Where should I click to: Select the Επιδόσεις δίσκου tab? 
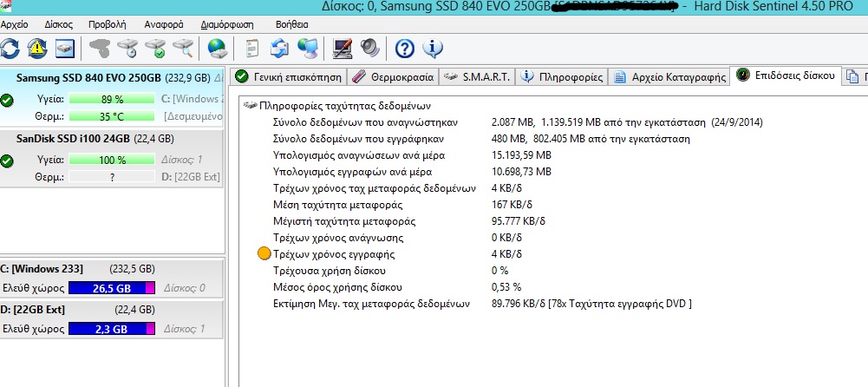(786, 75)
